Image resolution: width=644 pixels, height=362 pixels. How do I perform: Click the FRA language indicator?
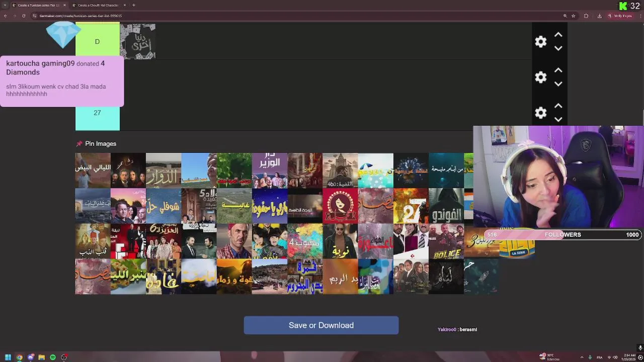[x=599, y=357]
